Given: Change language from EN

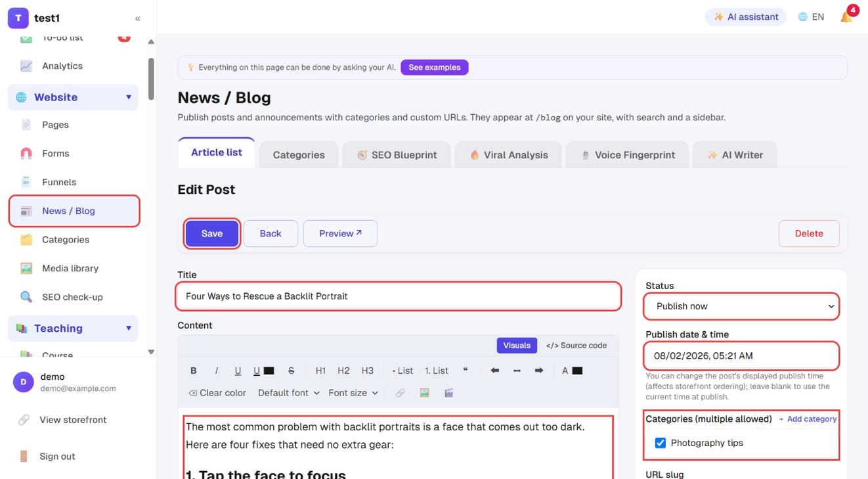Looking at the screenshot, I should tap(811, 17).
